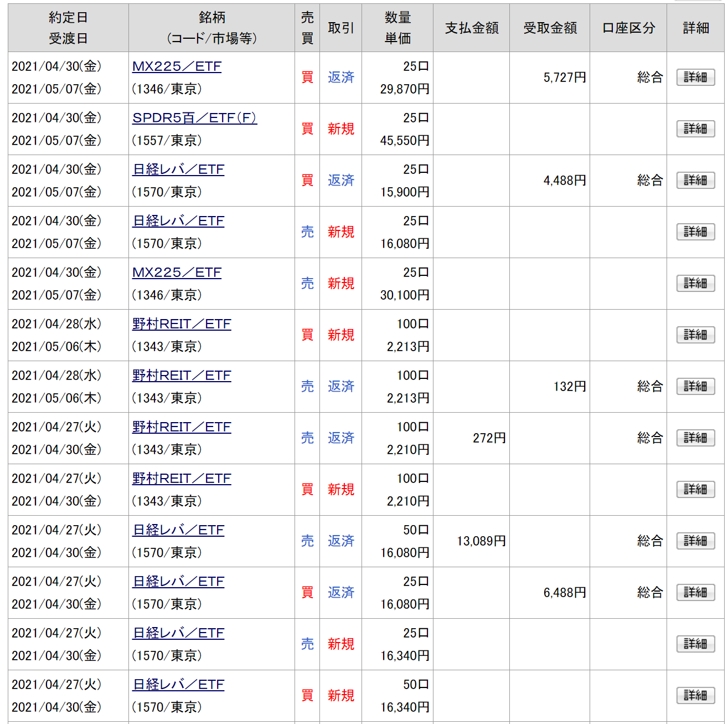
Task: Select 総合 in the 132円 row
Action: click(x=650, y=387)
